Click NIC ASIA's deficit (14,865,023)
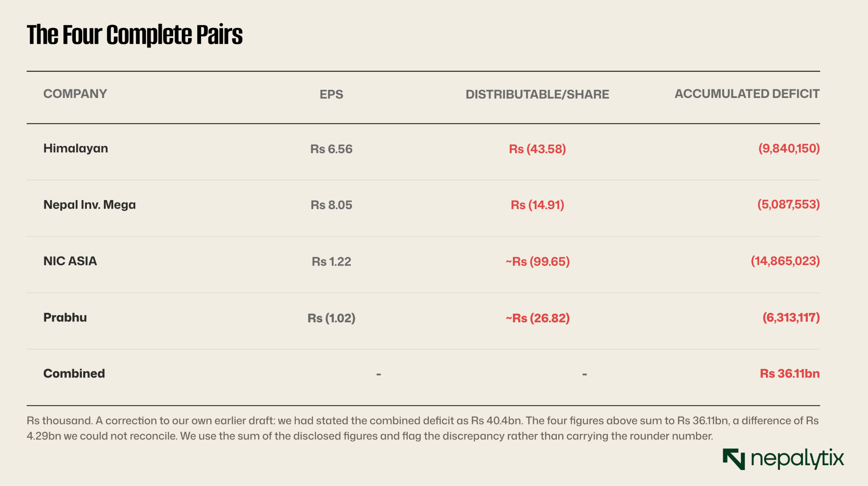The image size is (868, 486). coord(785,261)
